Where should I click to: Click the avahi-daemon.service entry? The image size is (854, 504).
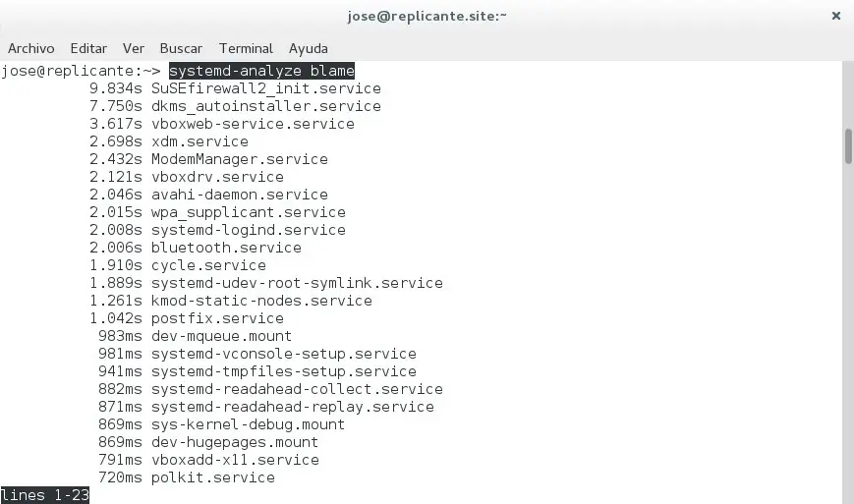[x=240, y=195]
